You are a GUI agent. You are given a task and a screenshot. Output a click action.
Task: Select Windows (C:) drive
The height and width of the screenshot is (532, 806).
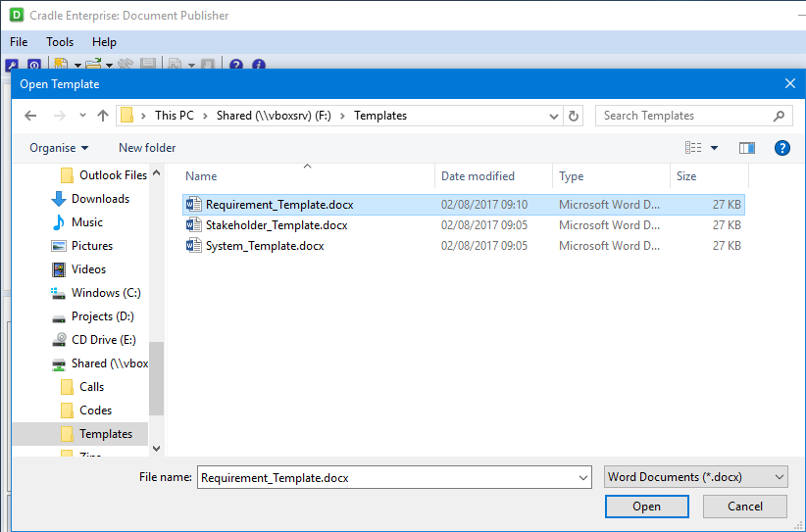click(96, 293)
